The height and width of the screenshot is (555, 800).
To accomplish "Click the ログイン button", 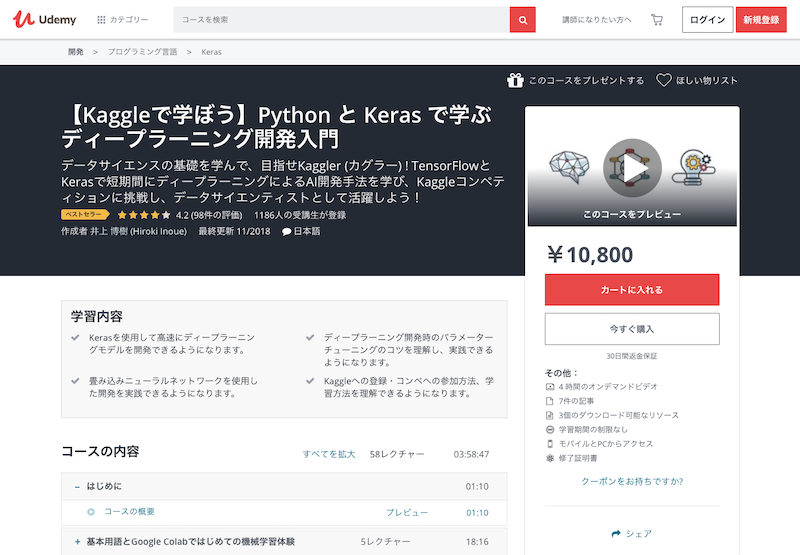I will 707,19.
